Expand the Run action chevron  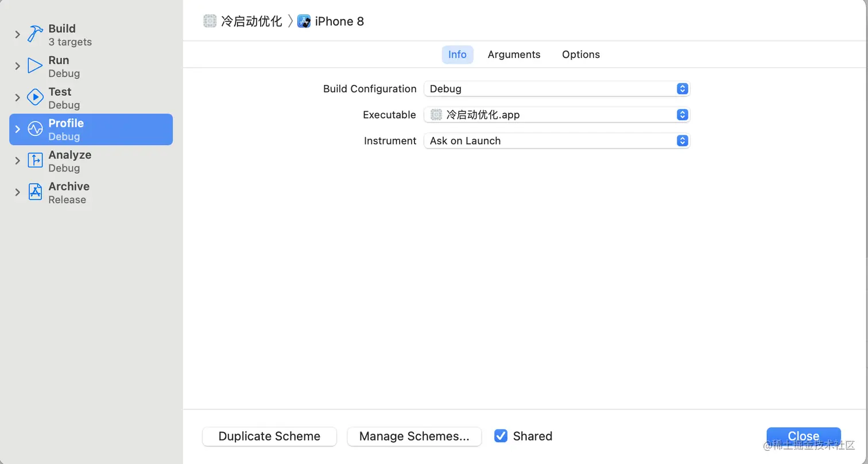[18, 66]
